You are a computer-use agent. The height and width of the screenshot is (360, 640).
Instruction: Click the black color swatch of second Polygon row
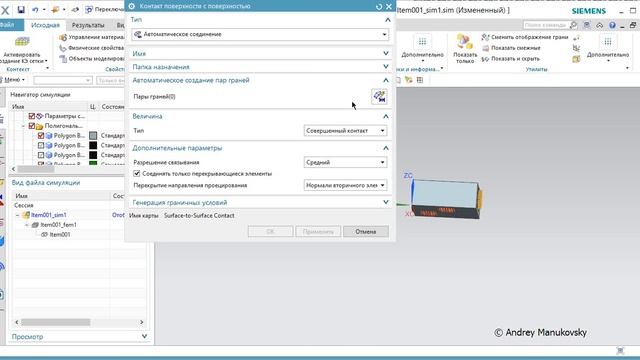[93, 145]
